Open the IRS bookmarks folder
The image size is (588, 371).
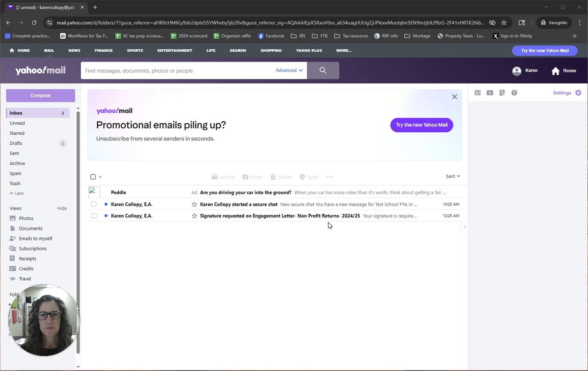click(x=299, y=36)
